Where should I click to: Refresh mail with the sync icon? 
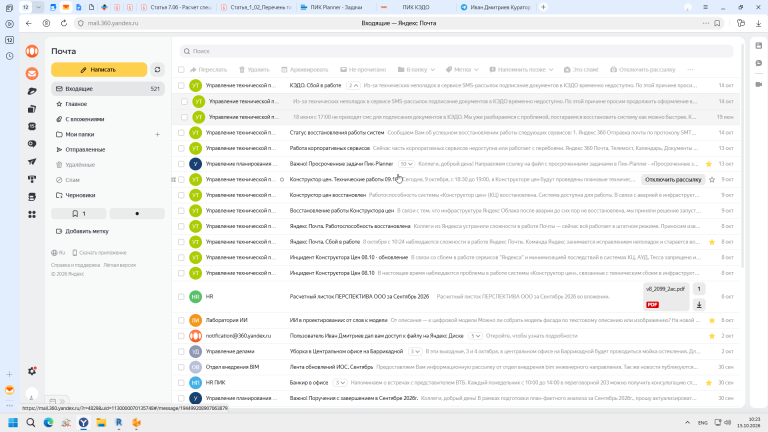coord(157,70)
